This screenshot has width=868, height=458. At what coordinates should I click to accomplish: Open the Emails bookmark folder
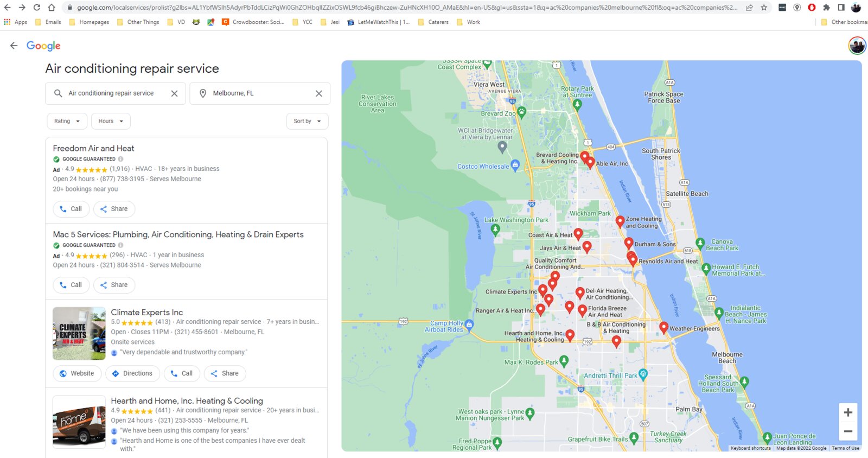tap(48, 22)
